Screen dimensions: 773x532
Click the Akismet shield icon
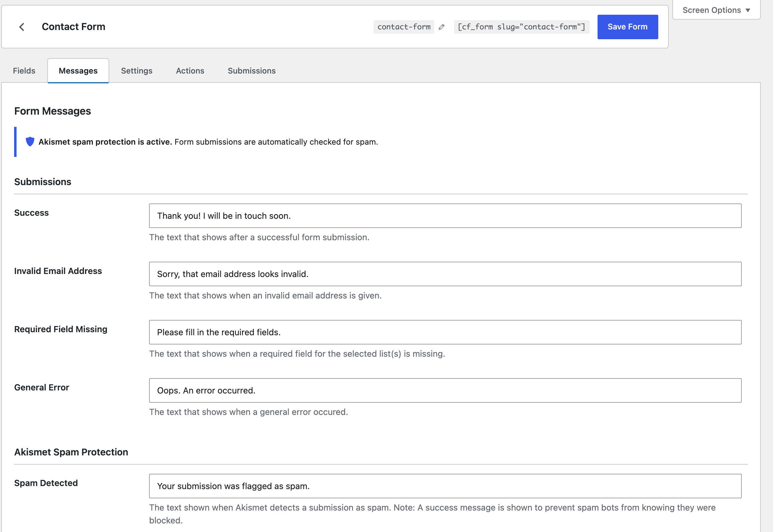(30, 142)
